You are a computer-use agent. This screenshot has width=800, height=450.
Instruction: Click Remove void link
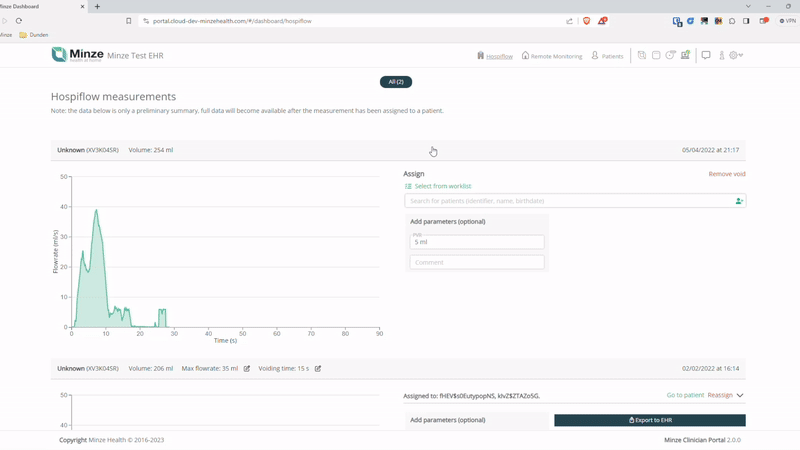point(727,174)
